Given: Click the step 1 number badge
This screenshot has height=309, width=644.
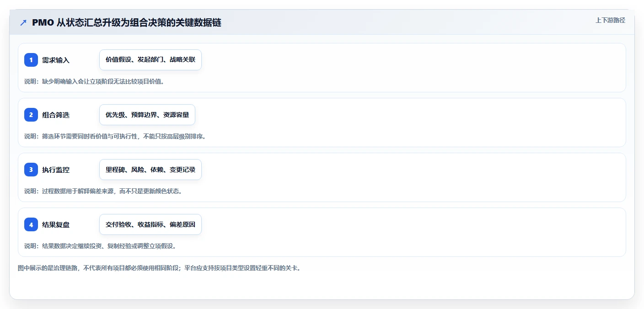Looking at the screenshot, I should (x=31, y=60).
